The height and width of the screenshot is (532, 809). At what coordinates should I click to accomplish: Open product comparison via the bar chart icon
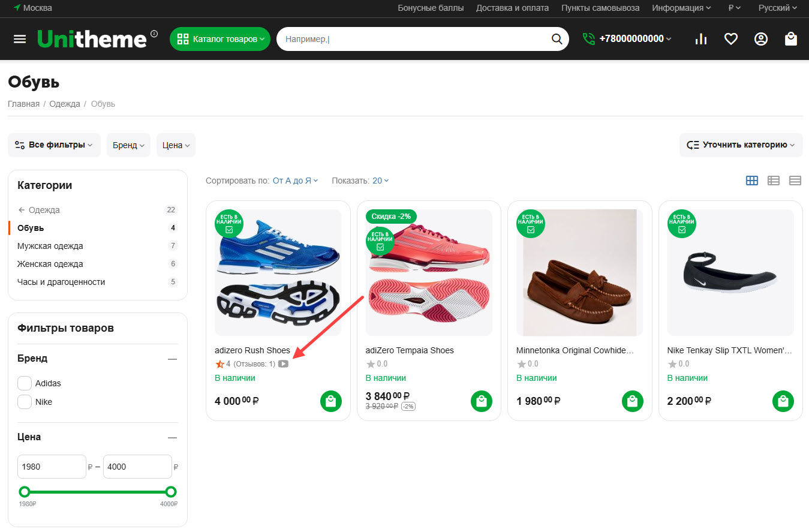pyautogui.click(x=700, y=38)
